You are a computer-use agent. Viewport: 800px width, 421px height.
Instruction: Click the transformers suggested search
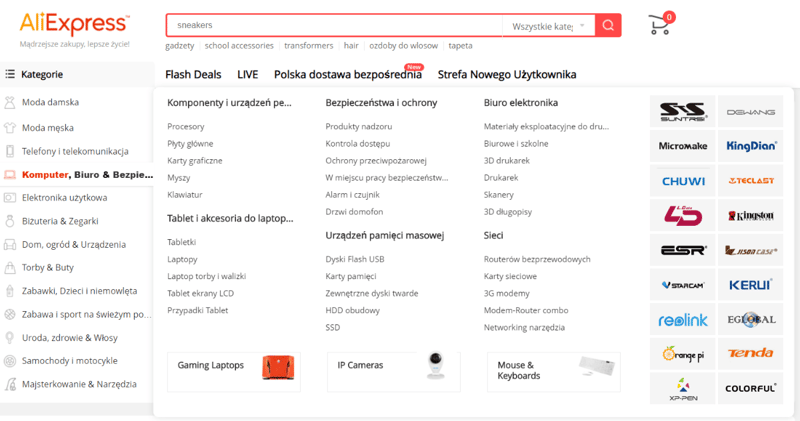click(309, 45)
